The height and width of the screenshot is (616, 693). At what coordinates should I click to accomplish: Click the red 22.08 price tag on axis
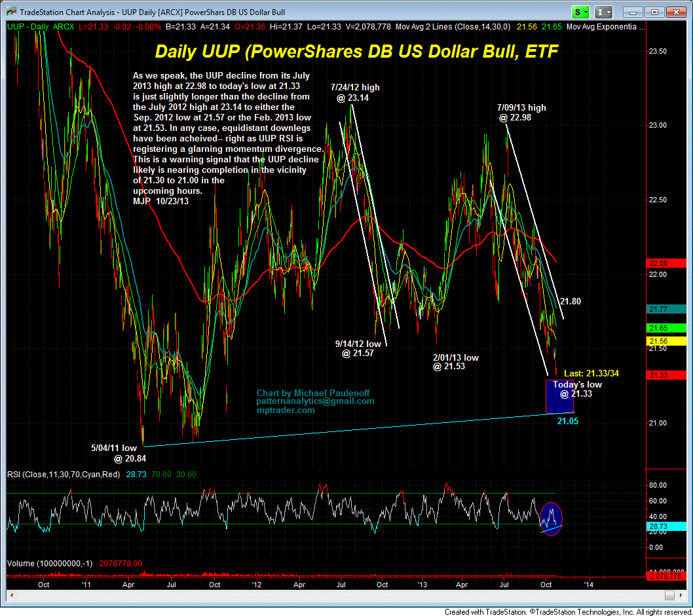[x=666, y=263]
